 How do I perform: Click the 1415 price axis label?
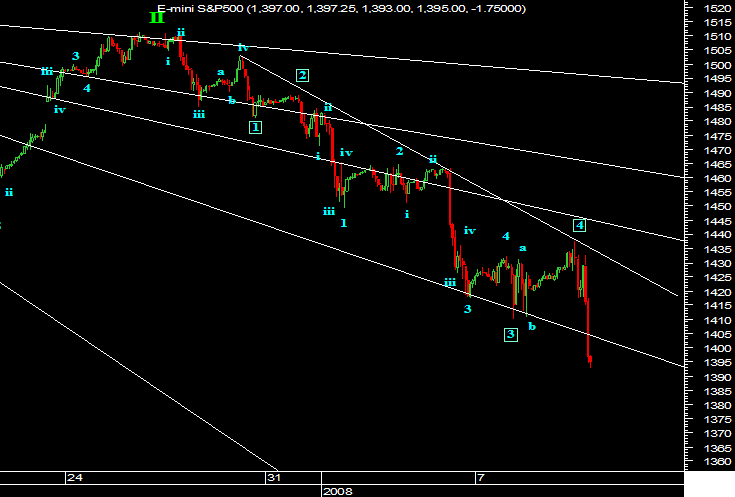(717, 306)
